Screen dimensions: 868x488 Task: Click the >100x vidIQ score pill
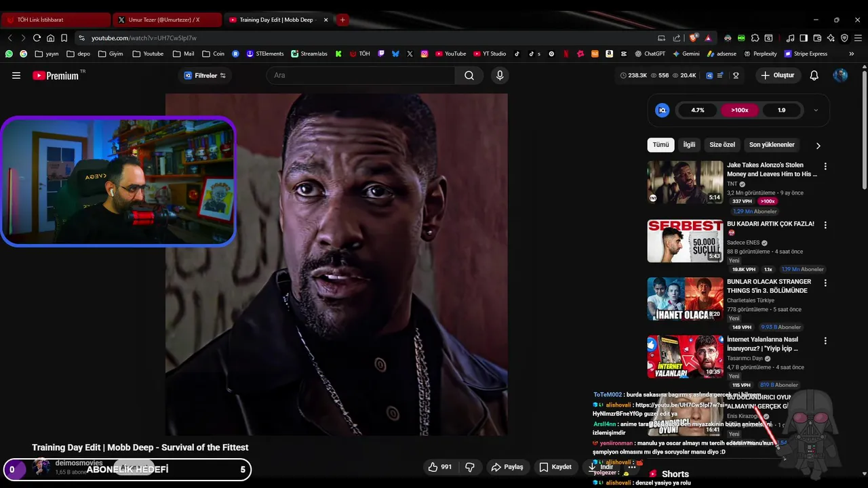click(740, 110)
